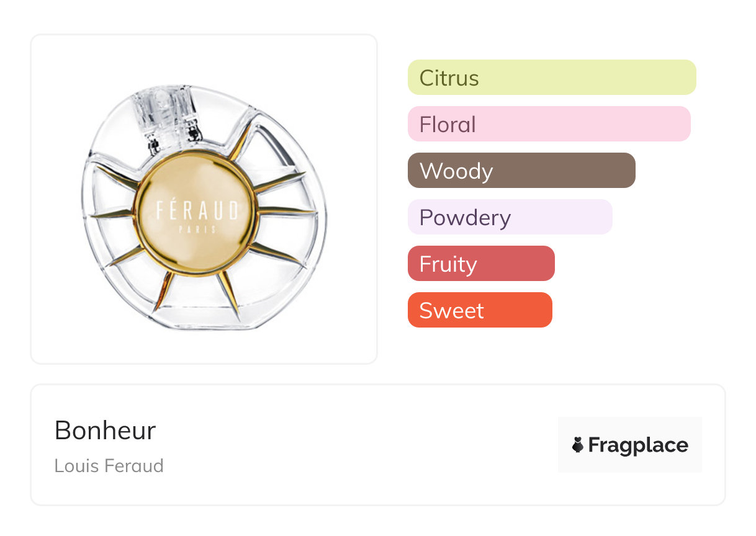Select the pink Floral accord bar
This screenshot has width=756, height=536.
549,124
